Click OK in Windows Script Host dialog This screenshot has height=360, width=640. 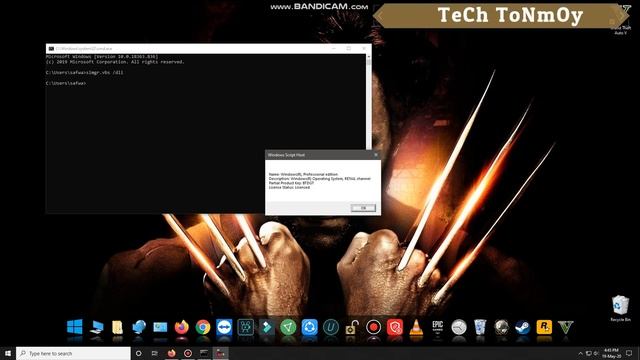[363, 208]
